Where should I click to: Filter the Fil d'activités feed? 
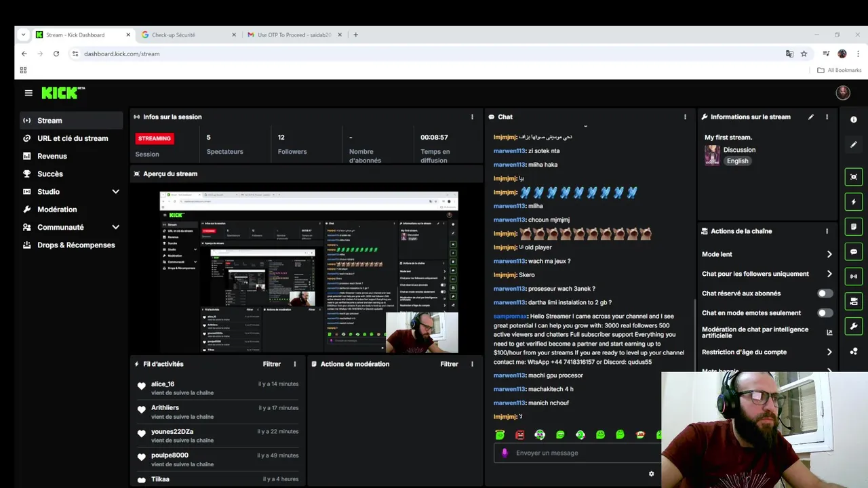point(272,364)
